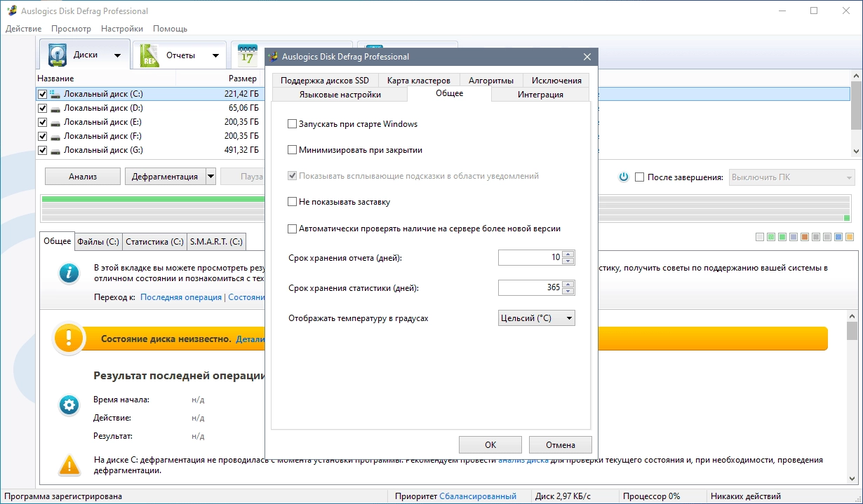Image resolution: width=863 pixels, height=504 pixels.
Task: Increase statistics retention days with up arrow
Action: (x=568, y=285)
